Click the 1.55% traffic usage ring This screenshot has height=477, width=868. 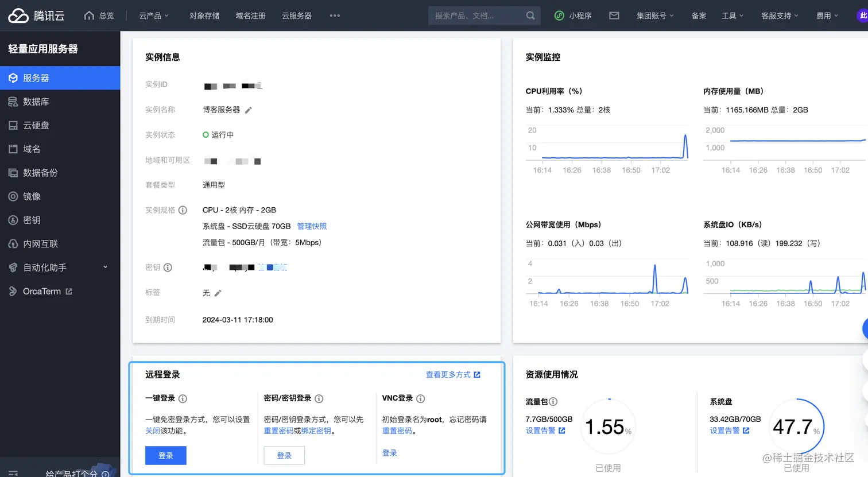(x=609, y=426)
